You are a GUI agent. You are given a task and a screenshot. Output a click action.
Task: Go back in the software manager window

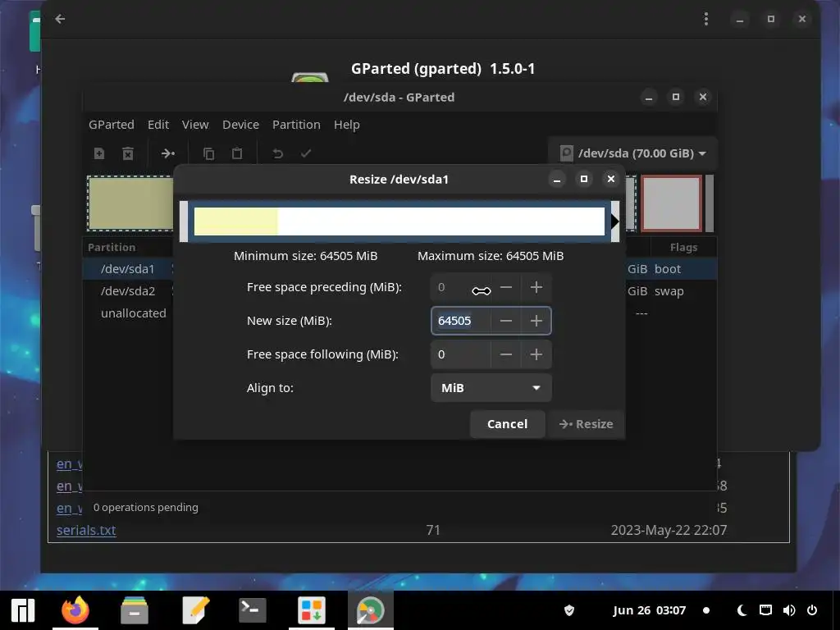point(60,19)
